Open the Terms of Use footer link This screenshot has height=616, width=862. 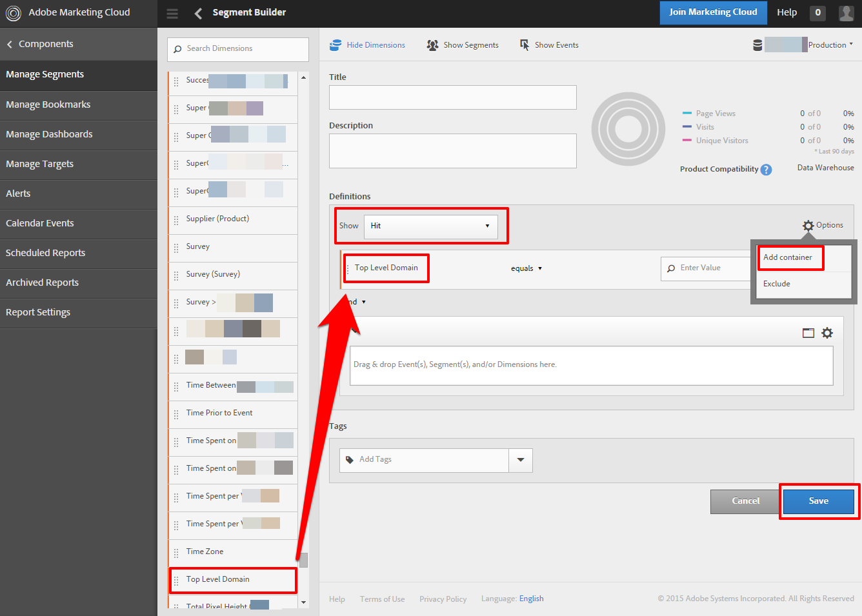click(x=382, y=599)
